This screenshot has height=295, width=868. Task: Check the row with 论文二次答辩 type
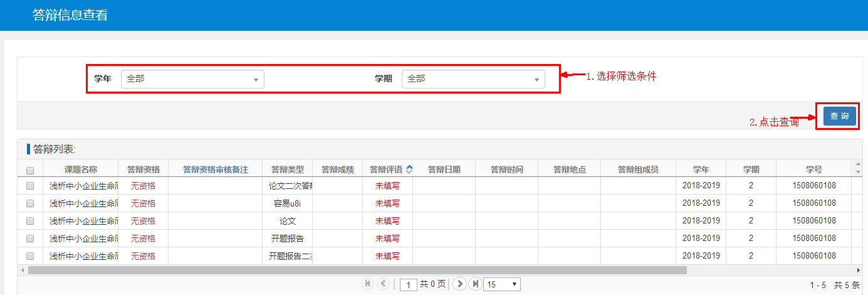point(30,186)
